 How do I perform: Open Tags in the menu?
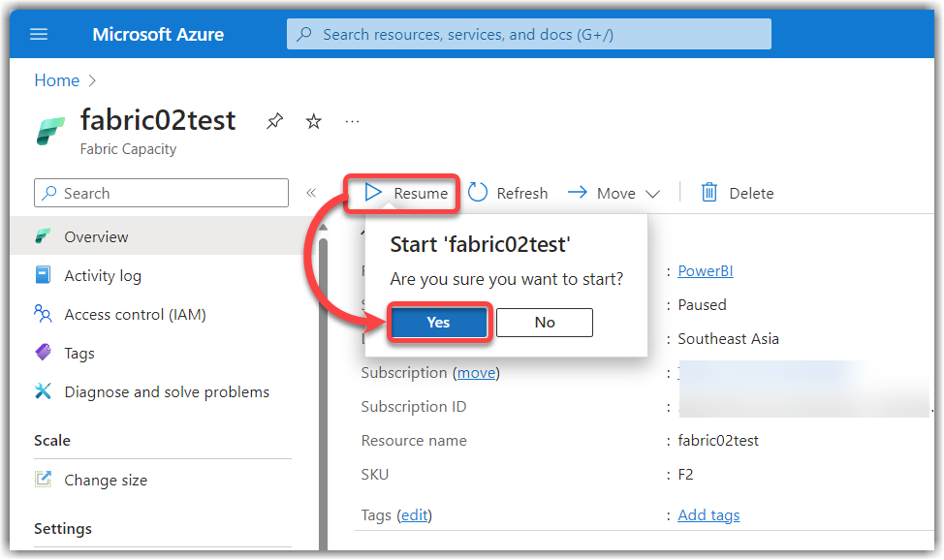point(79,354)
